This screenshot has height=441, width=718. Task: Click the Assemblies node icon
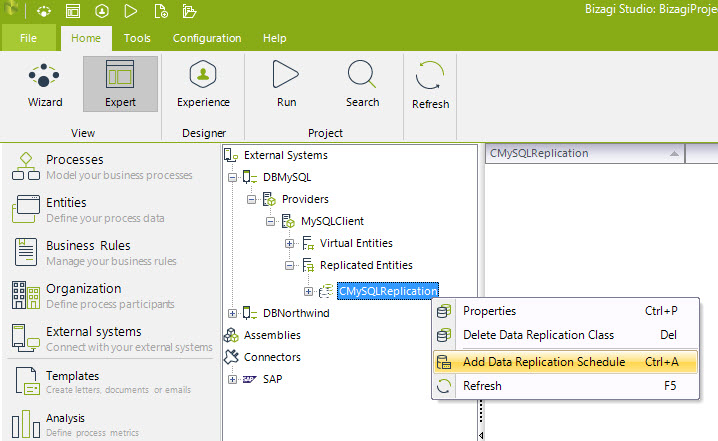pyautogui.click(x=231, y=335)
